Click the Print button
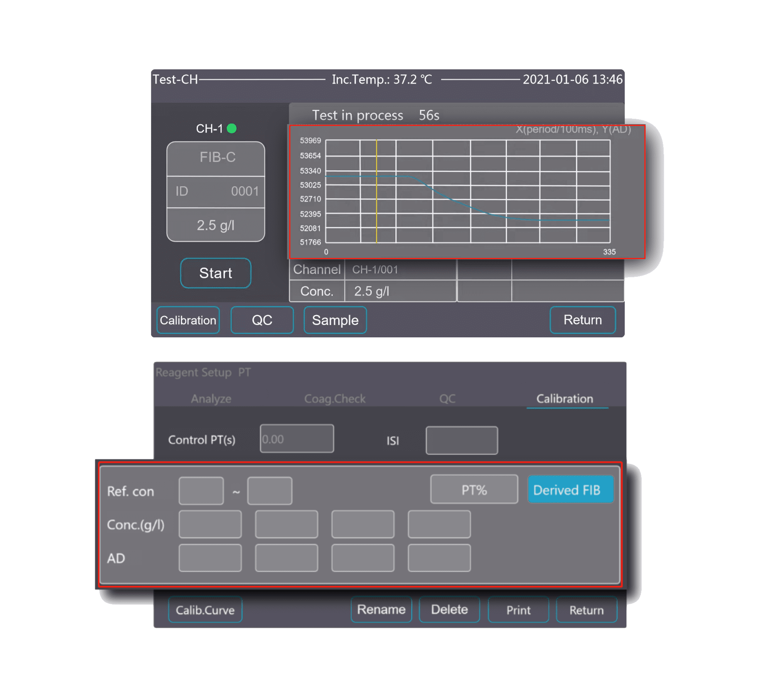 point(518,610)
